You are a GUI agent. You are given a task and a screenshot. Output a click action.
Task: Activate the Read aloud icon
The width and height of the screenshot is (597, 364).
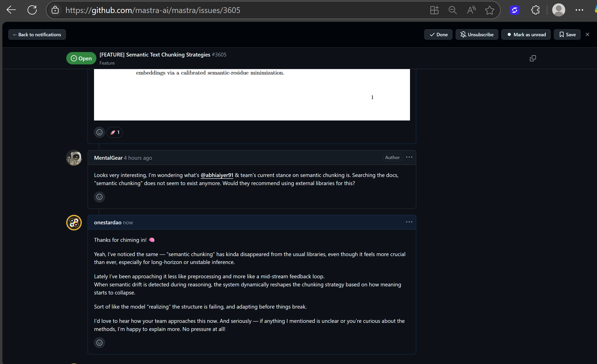point(471,10)
